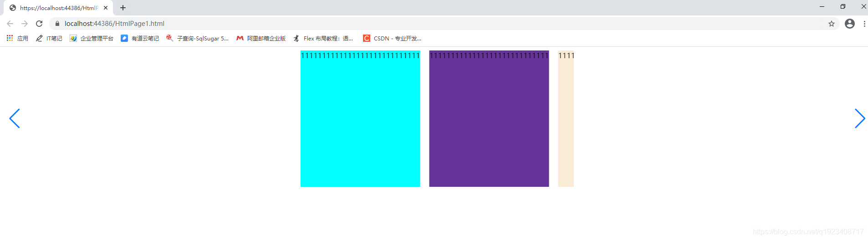Viewport: 868px width, 240px height.
Task: Go to previous slide with left chevron
Action: pos(15,119)
